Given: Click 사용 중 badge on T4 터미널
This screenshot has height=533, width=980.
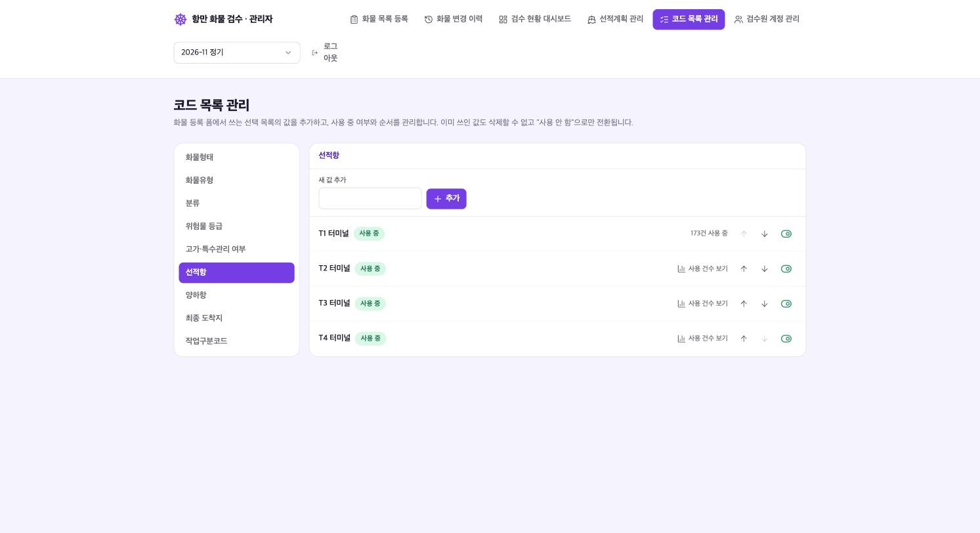Looking at the screenshot, I should (x=370, y=339).
